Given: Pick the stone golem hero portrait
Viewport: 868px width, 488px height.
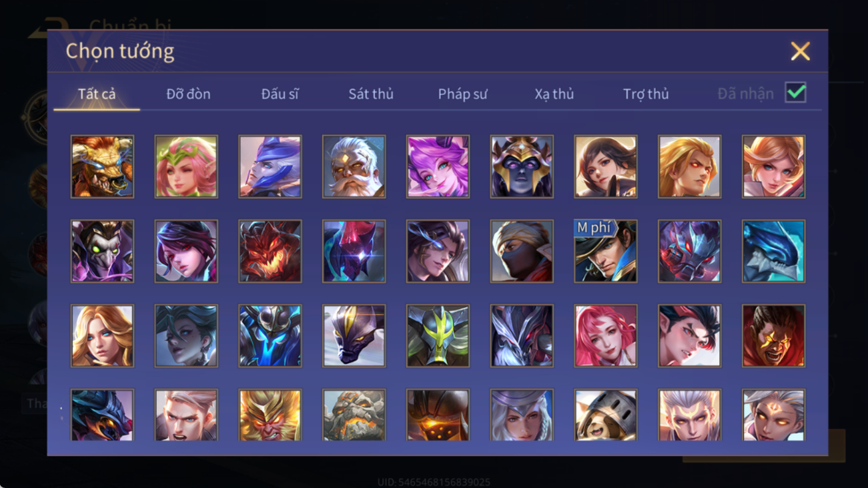Looking at the screenshot, I should [354, 415].
